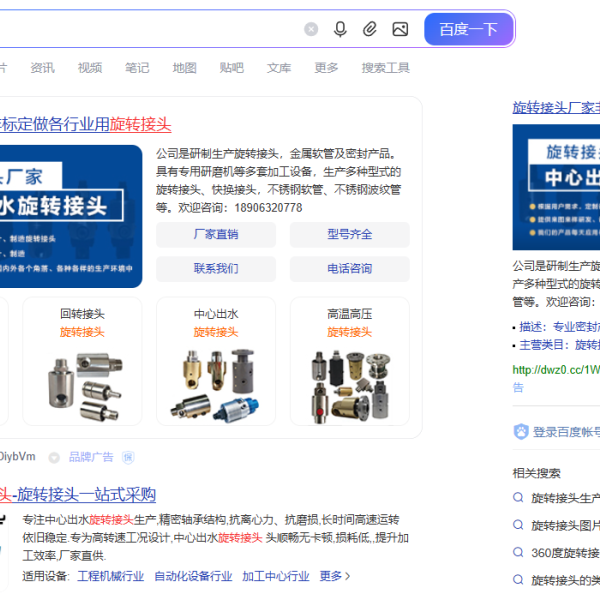
Task: Open the sidebar 旋转接头厂家 ad title
Action: click(x=556, y=108)
